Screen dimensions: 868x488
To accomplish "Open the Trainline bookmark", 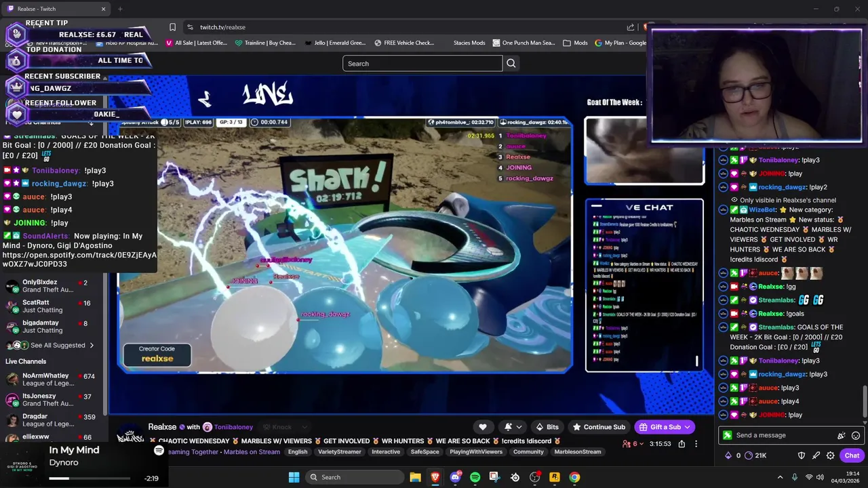I will [265, 43].
